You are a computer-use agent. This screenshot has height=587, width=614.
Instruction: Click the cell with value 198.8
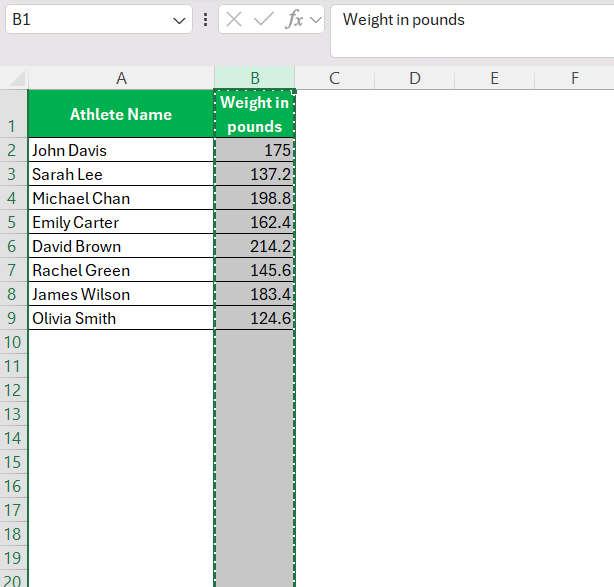click(x=255, y=198)
